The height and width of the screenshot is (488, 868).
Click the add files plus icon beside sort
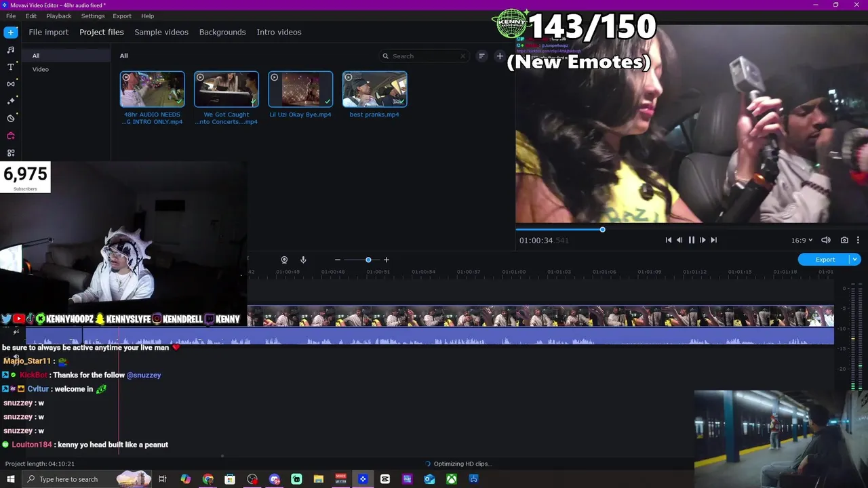(x=500, y=56)
